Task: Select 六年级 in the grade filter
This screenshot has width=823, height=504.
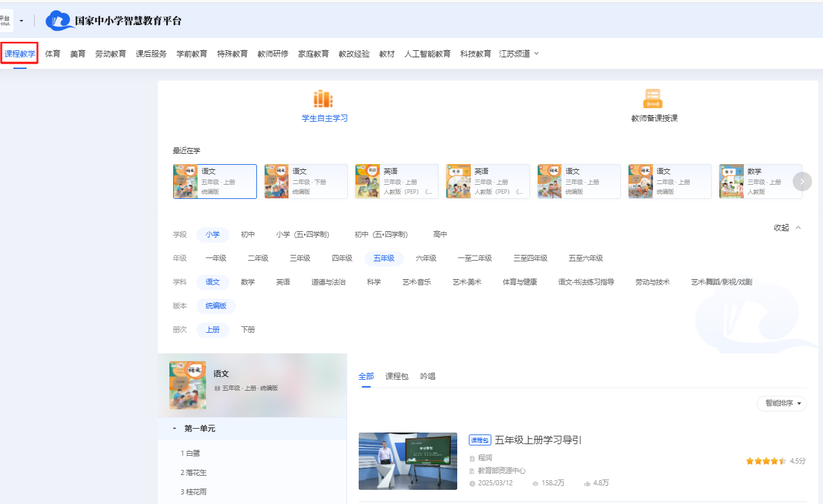Action: (426, 258)
